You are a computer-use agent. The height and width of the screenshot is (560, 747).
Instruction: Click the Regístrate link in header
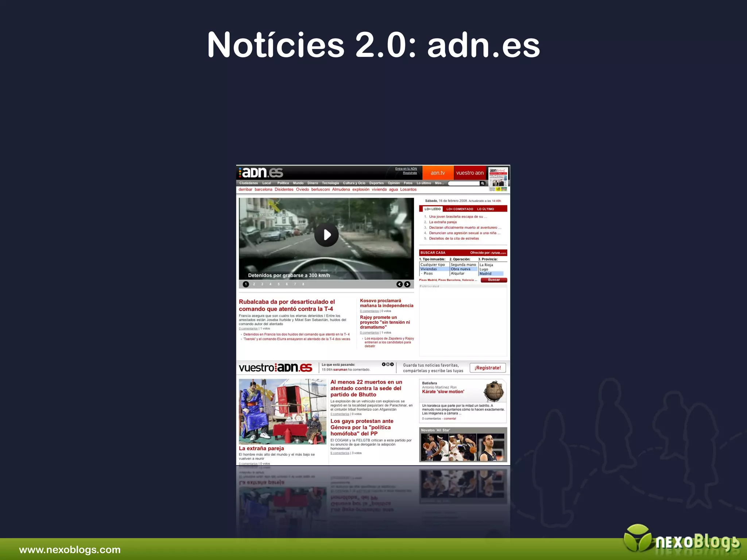(410, 173)
